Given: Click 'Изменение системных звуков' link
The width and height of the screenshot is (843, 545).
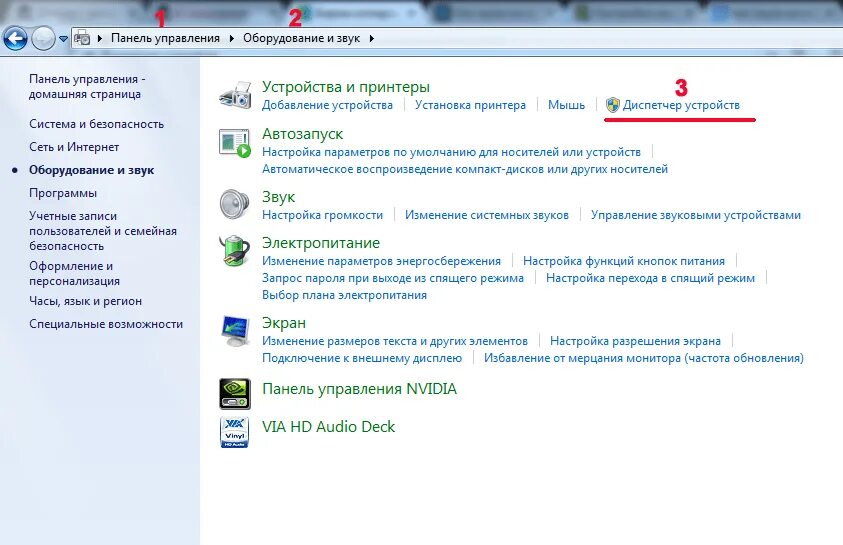Looking at the screenshot, I should (x=487, y=215).
